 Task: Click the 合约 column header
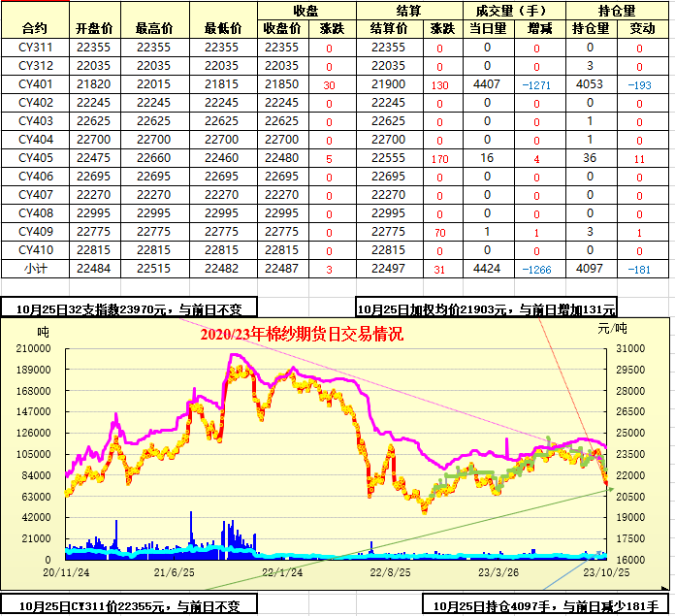click(x=35, y=28)
